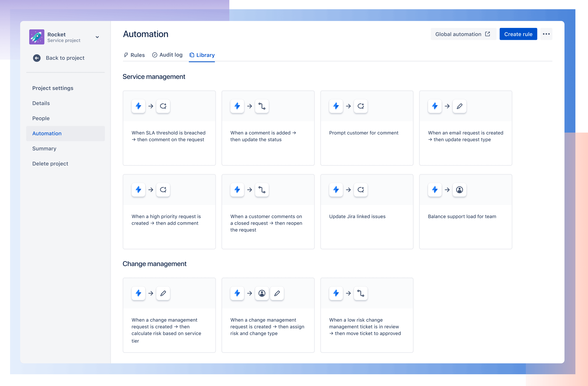Viewport: 588px width, 386px height.
Task: Switch to the Rules tab
Action: (134, 55)
